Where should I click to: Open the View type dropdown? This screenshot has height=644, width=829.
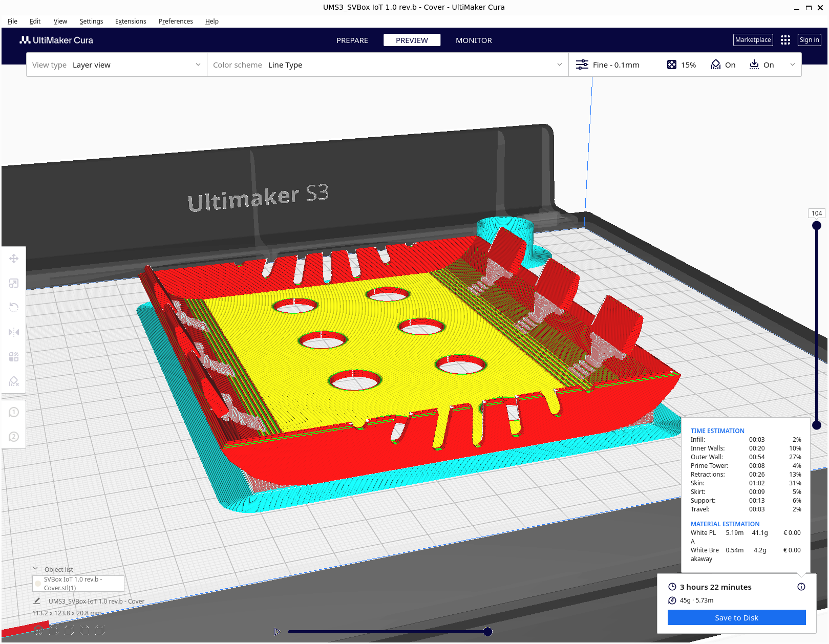117,65
